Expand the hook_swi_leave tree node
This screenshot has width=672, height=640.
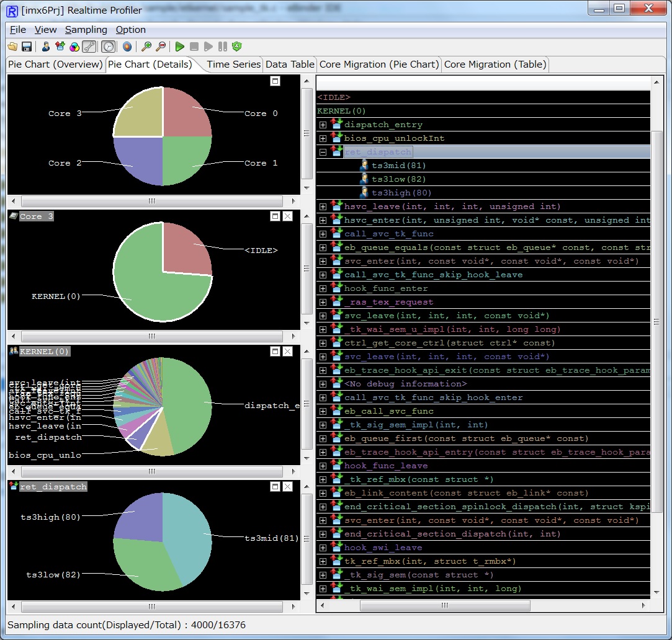click(323, 548)
